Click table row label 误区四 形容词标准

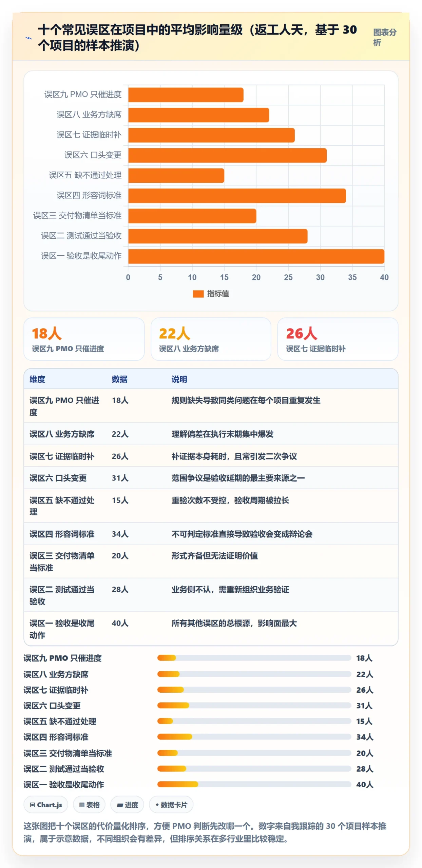point(62,534)
